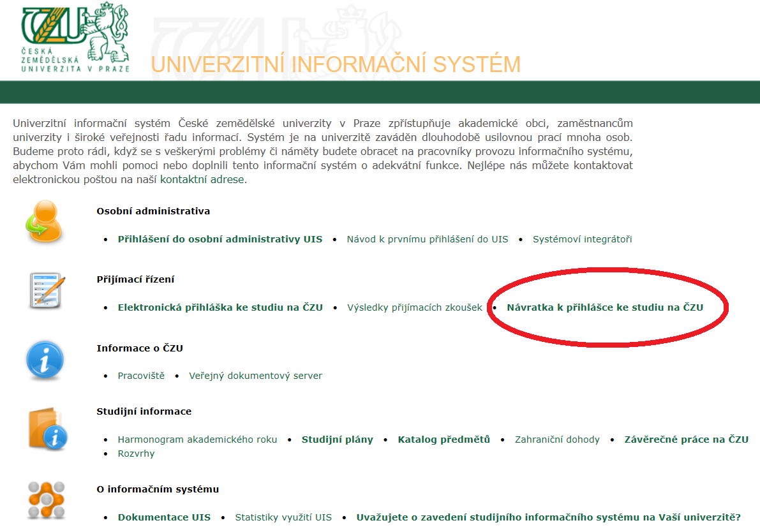
Task: Open Návod k prvnímu přihlášení do UIS
Action: 428,239
